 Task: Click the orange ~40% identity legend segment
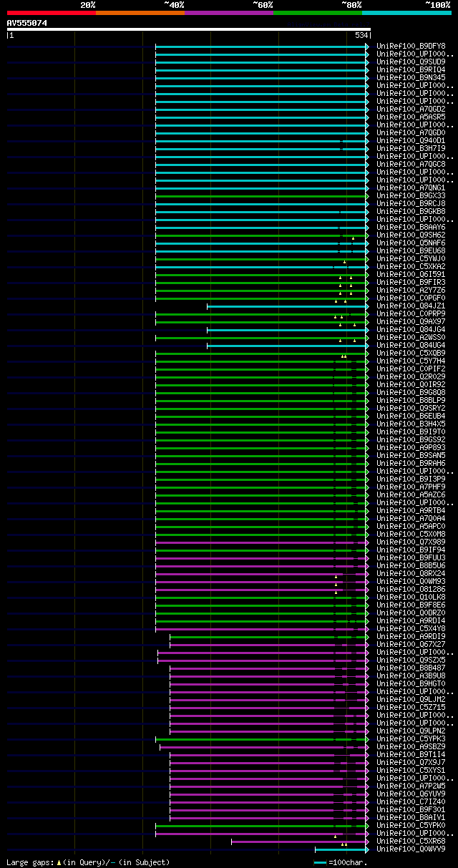(140, 13)
